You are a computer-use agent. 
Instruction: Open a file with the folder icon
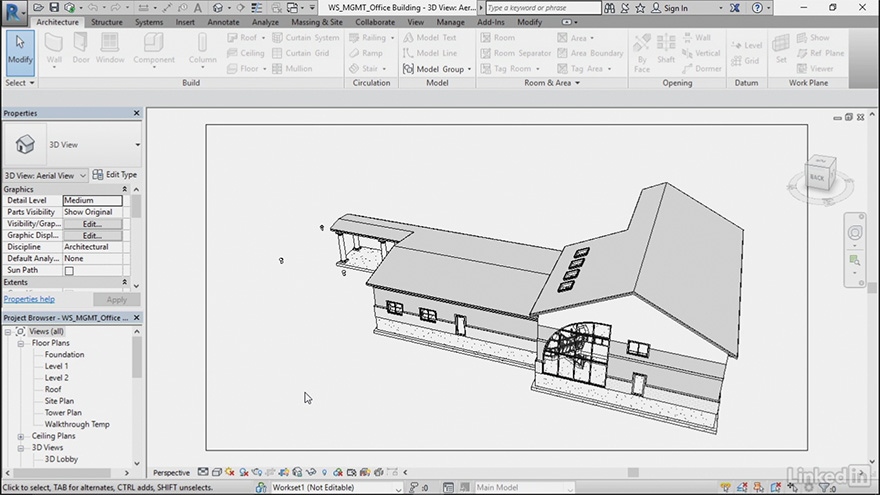[x=38, y=7]
